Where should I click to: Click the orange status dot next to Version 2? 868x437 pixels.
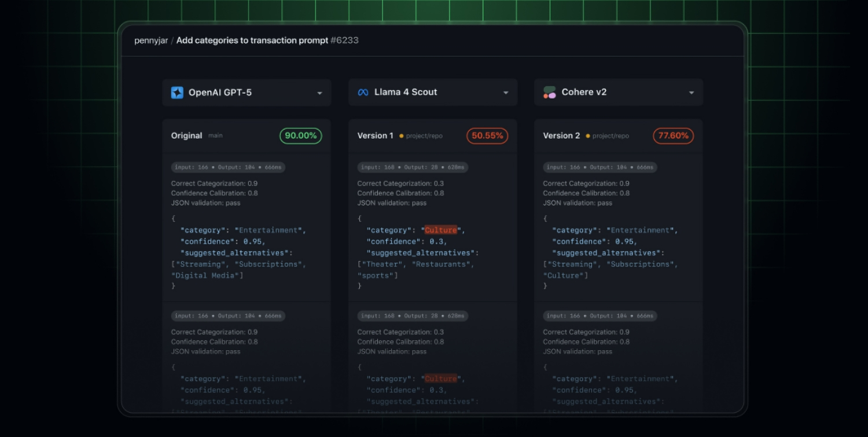(x=588, y=136)
